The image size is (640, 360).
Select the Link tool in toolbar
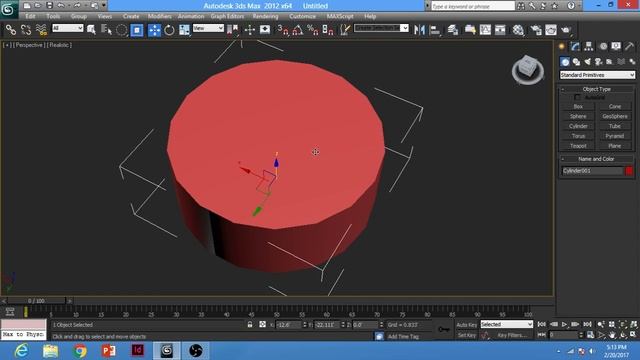(11, 30)
